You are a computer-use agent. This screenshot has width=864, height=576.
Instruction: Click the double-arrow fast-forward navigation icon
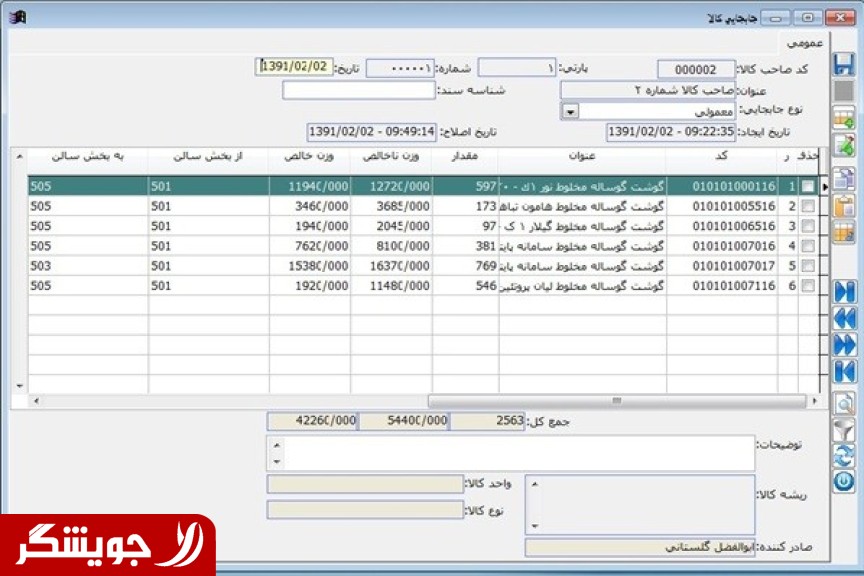[844, 345]
